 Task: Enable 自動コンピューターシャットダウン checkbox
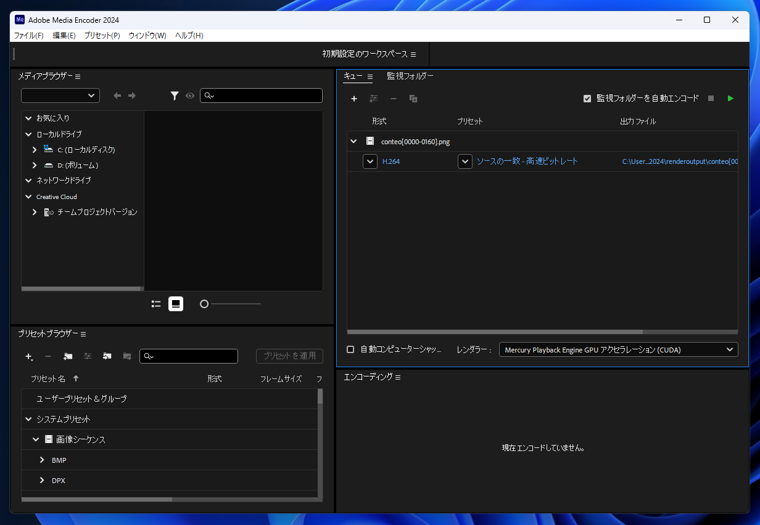click(351, 350)
